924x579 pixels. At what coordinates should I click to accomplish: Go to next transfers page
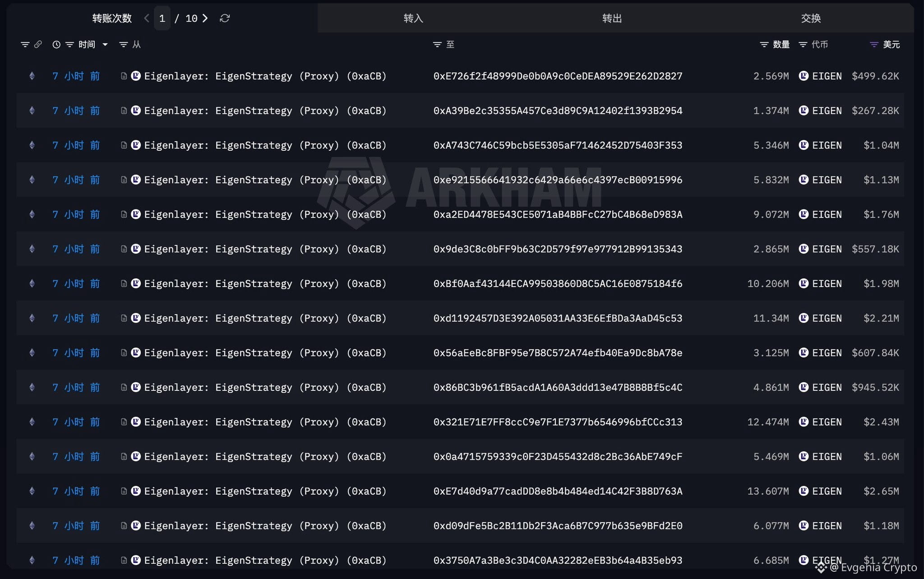(205, 18)
